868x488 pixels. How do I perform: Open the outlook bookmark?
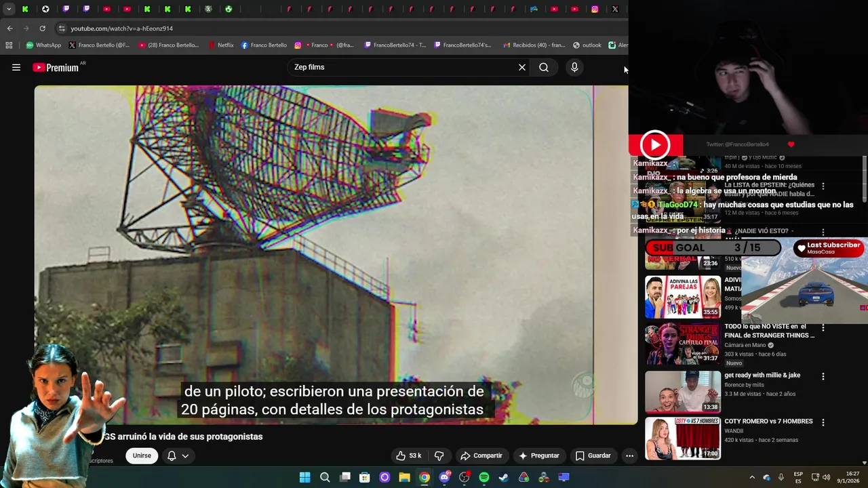coord(587,45)
